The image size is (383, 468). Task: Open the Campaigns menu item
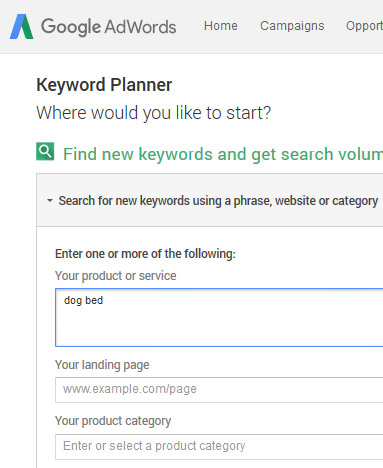pos(292,26)
